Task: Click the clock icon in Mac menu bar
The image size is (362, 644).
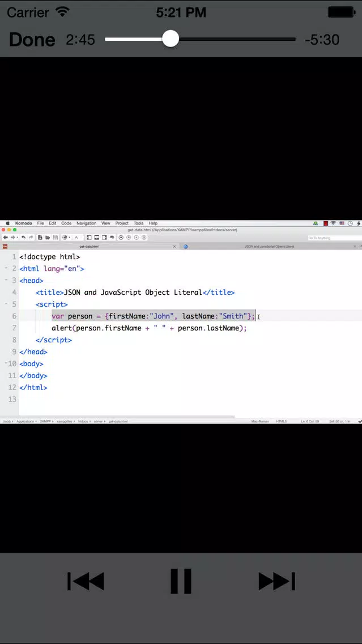Action: (350, 223)
